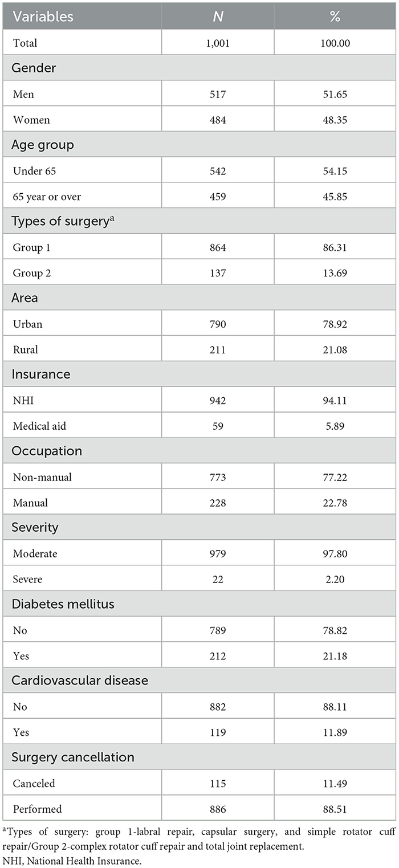Click the N column header
Screen dimensions: 399x868
(x=218, y=17)
